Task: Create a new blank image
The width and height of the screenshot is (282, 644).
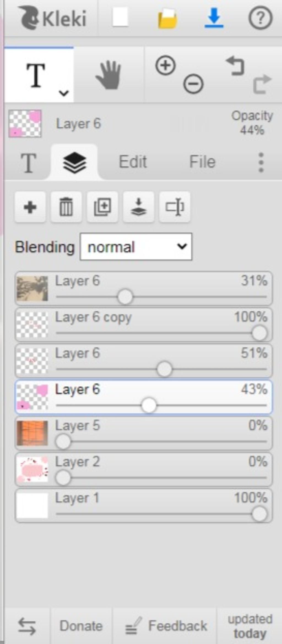Action: tap(120, 17)
